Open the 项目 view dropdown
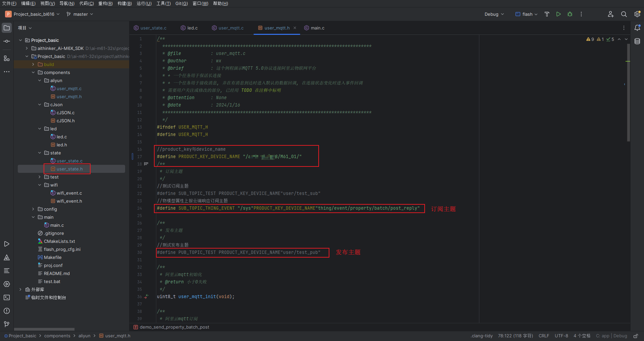 pos(25,28)
